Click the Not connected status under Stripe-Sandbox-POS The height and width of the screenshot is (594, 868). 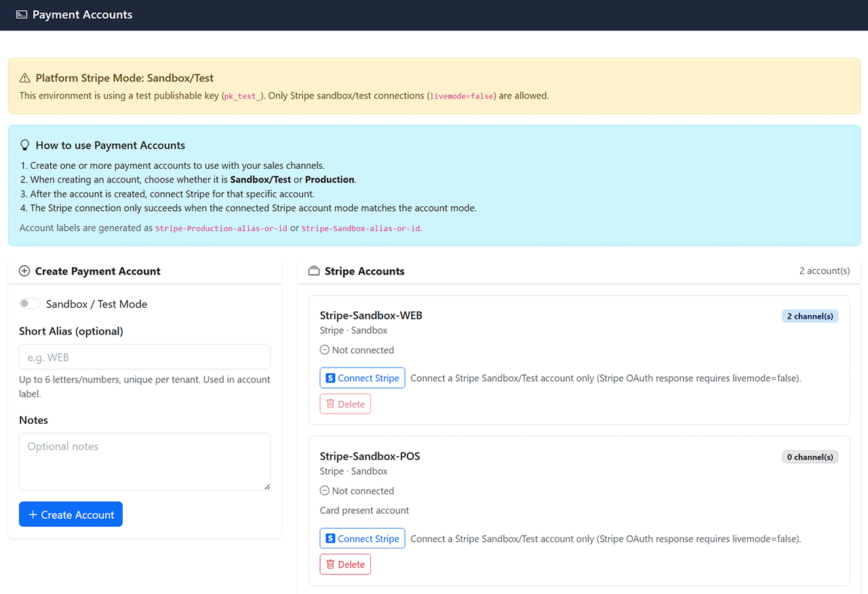(363, 491)
